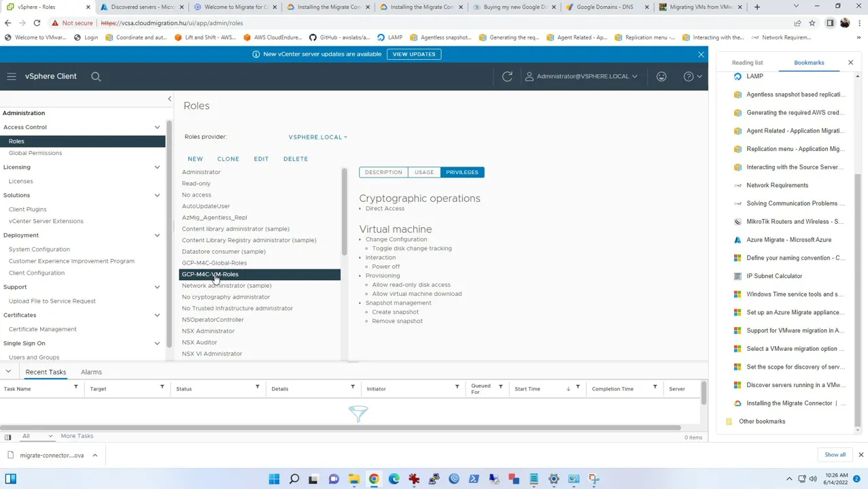
Task: Open the Windows Start menu in taskbar
Action: pyautogui.click(x=274, y=479)
